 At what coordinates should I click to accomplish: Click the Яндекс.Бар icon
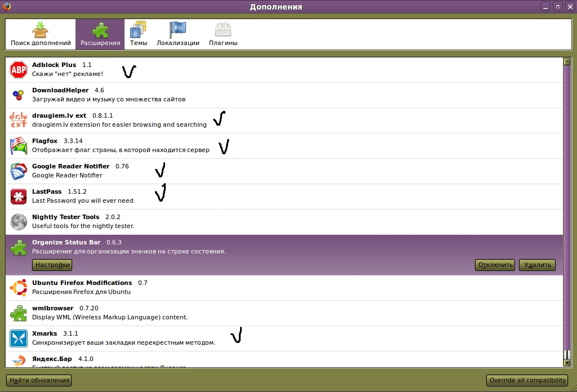click(19, 360)
